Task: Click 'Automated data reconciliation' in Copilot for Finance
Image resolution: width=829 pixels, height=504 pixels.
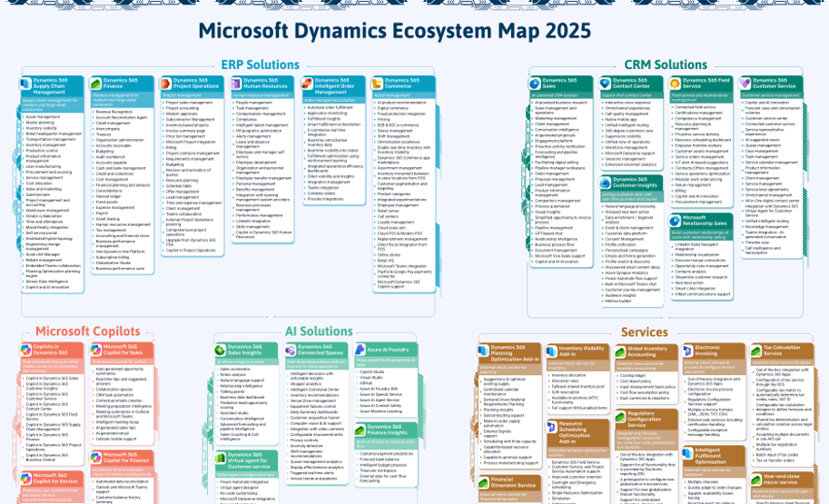Action: tap(122, 482)
